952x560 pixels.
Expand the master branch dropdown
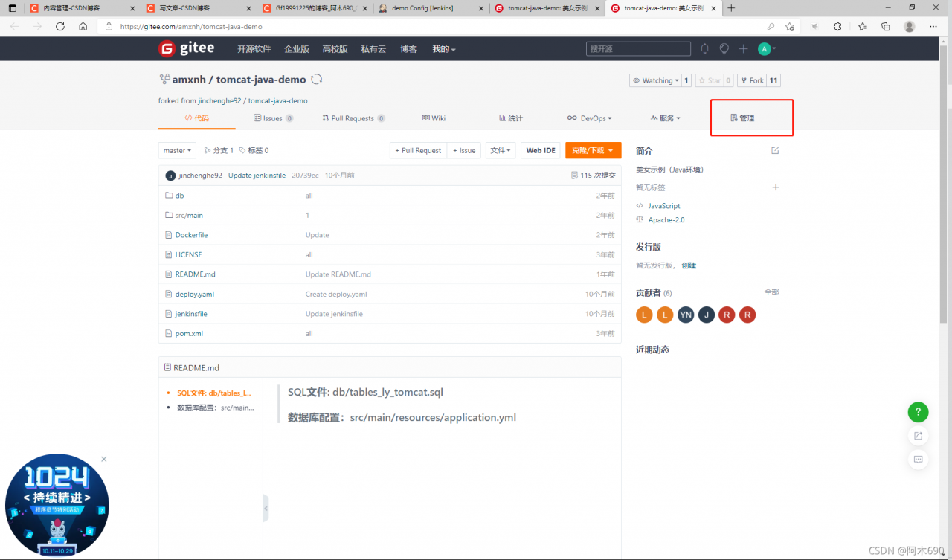pos(177,150)
